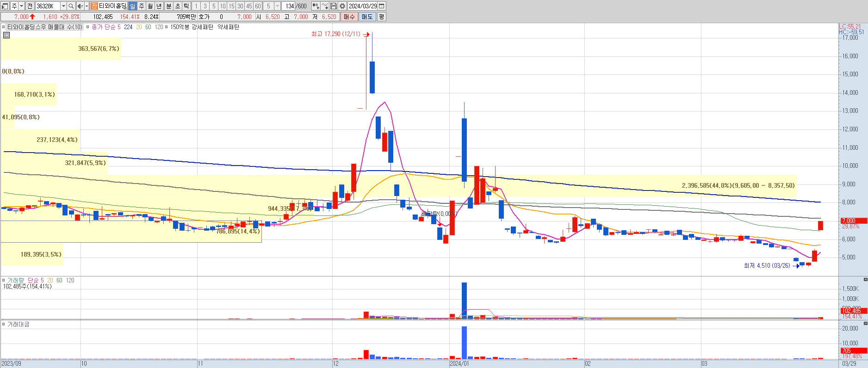Open chart settings gear icon
The width and height of the screenshot is (868, 368).
click(342, 6)
